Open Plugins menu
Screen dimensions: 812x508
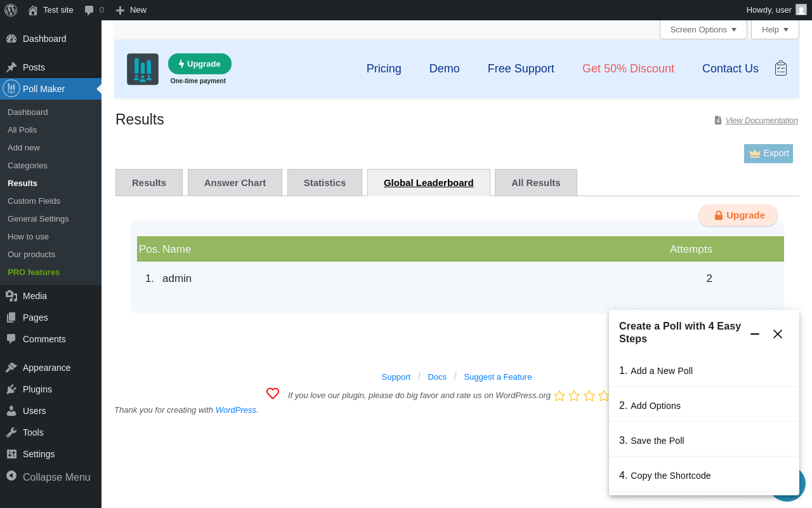point(51,389)
